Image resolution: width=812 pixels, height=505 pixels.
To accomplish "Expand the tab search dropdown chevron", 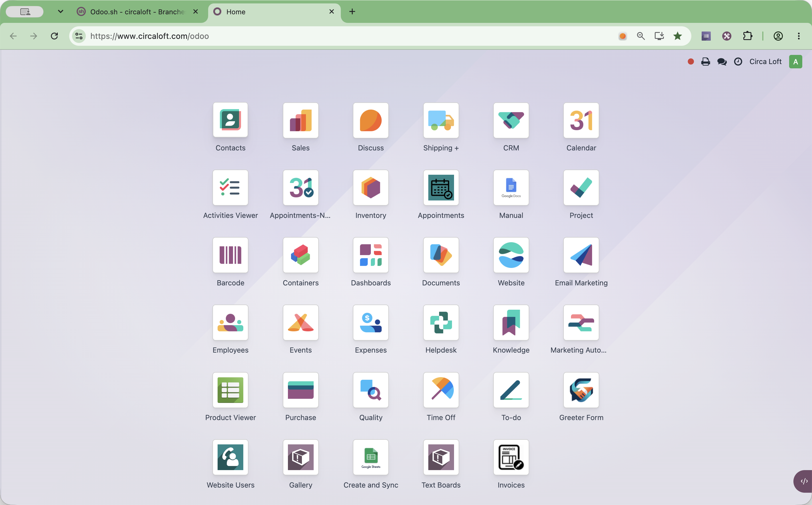I will click(x=60, y=12).
